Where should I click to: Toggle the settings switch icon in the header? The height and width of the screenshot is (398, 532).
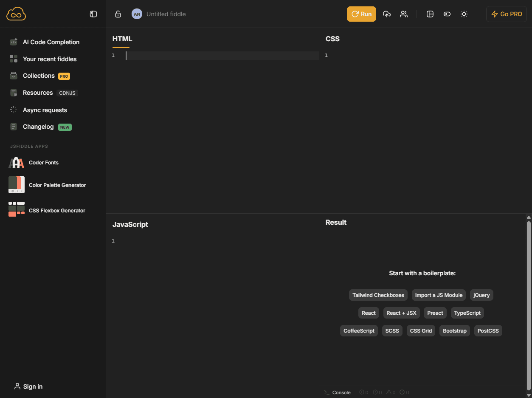(447, 14)
